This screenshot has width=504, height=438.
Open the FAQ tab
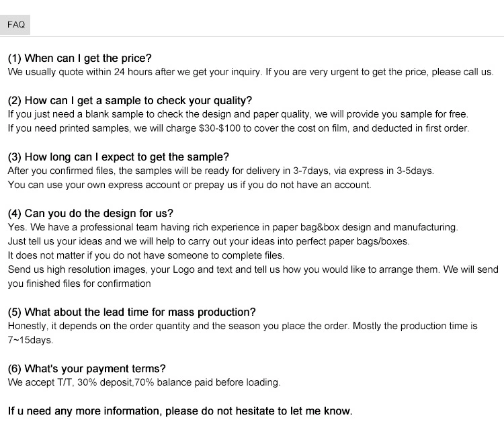click(16, 25)
